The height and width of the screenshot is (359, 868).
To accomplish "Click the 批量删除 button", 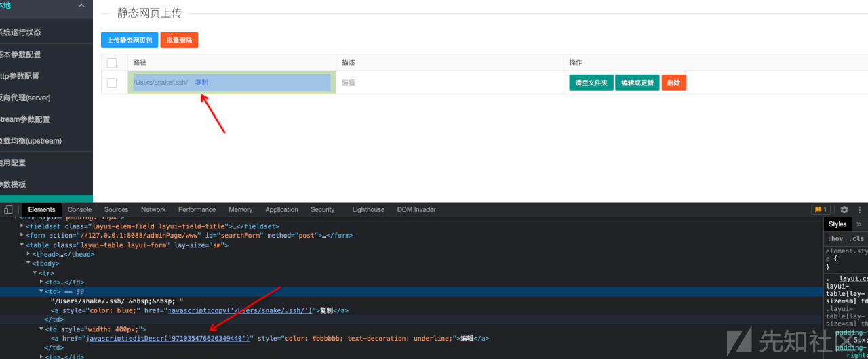I will [179, 40].
